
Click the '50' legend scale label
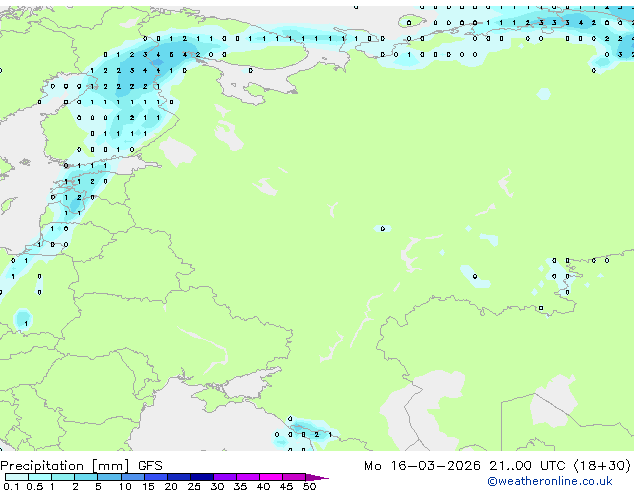pos(309,486)
